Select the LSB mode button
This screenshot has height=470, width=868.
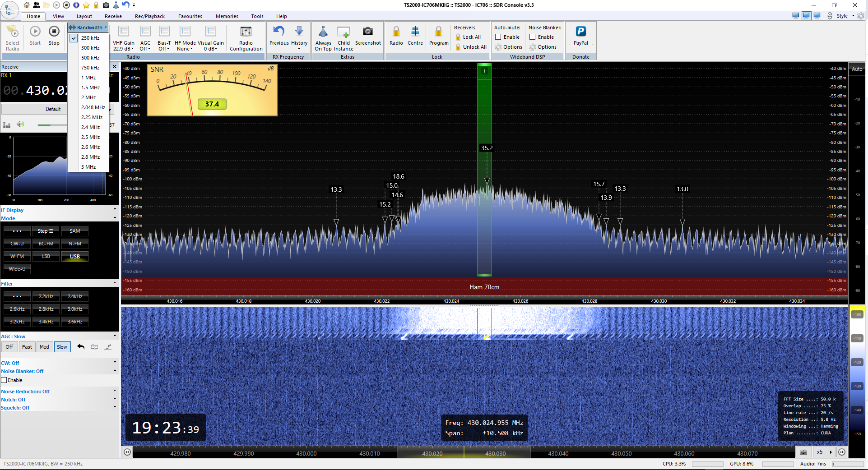click(x=46, y=256)
